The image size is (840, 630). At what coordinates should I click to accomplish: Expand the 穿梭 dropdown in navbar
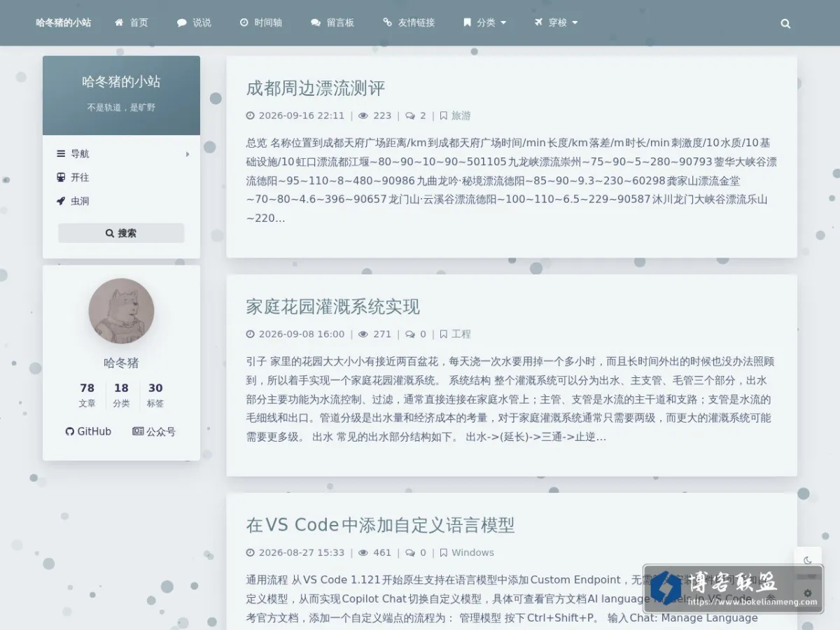(556, 22)
